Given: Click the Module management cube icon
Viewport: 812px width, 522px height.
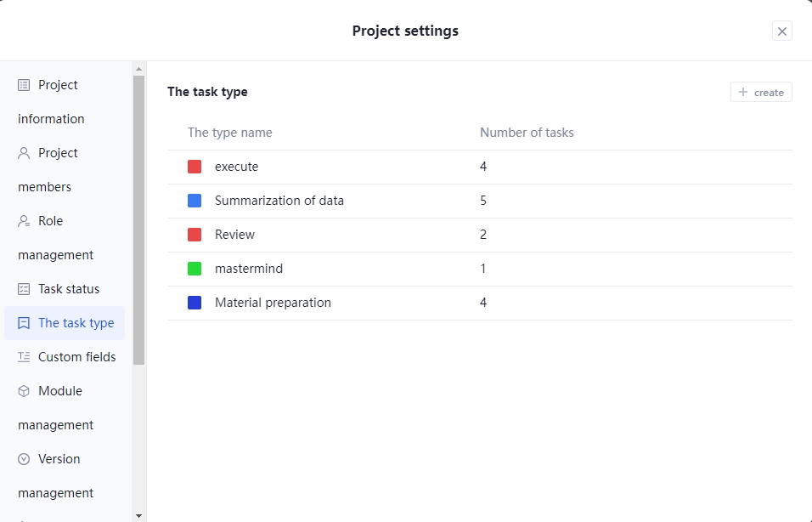Looking at the screenshot, I should pos(24,391).
